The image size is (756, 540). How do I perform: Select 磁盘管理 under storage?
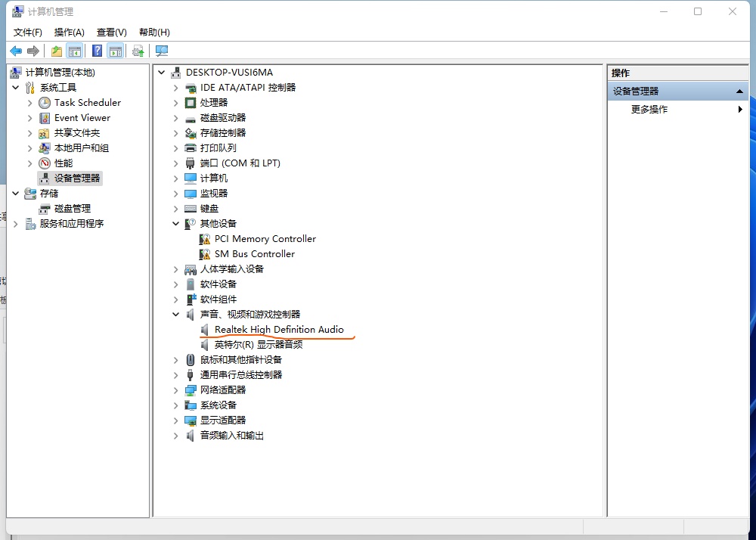tap(72, 209)
